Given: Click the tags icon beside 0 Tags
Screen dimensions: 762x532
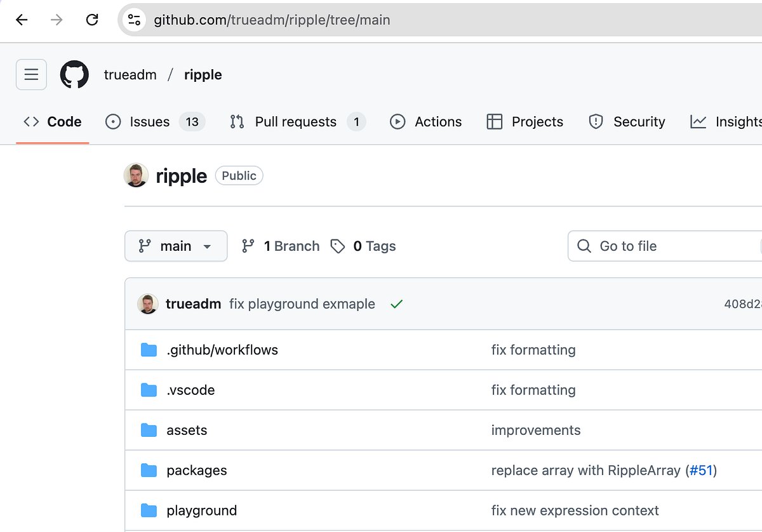Looking at the screenshot, I should tap(337, 246).
